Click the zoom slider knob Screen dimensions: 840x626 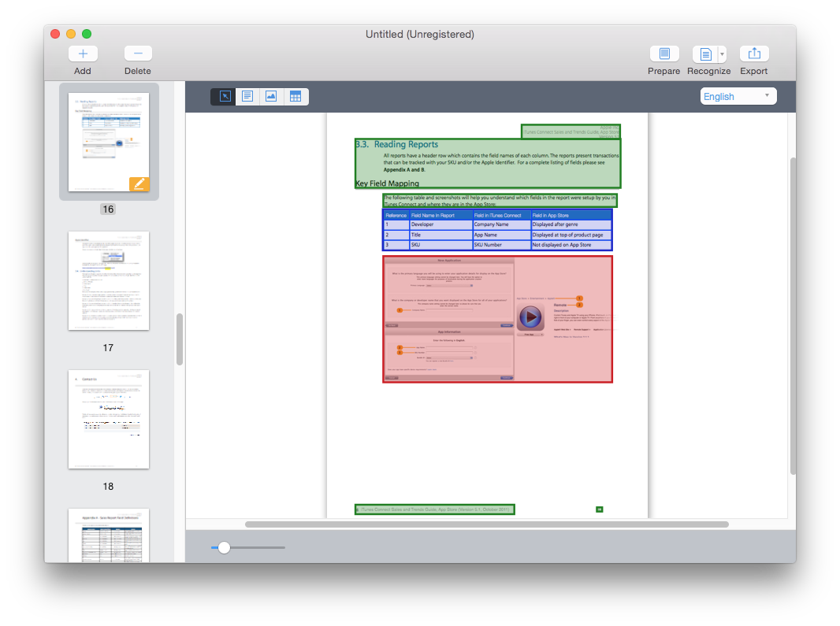[x=224, y=547]
